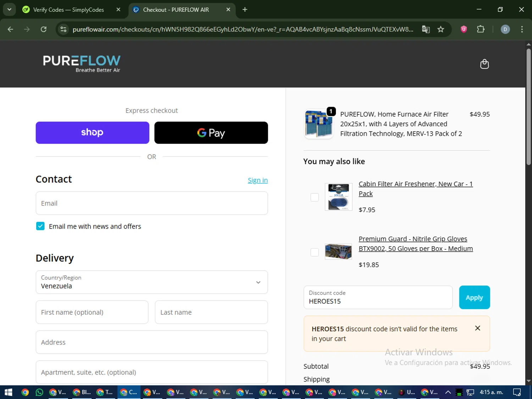
Task: Focus the Last name field
Action: 211,312
